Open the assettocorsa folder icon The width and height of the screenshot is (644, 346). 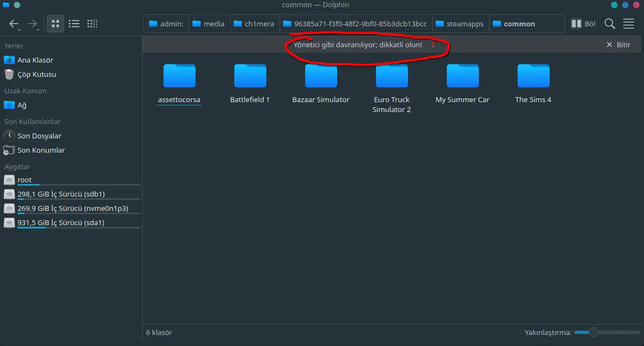(179, 76)
